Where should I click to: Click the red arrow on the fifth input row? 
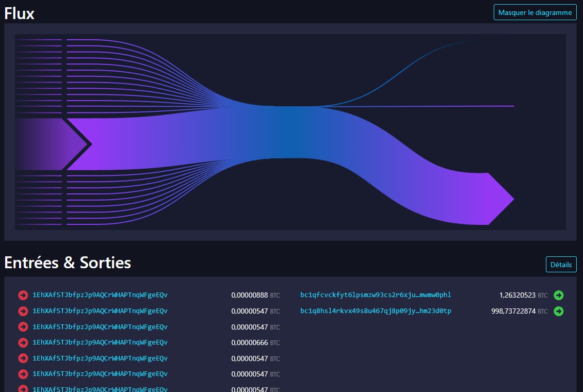tap(23, 358)
